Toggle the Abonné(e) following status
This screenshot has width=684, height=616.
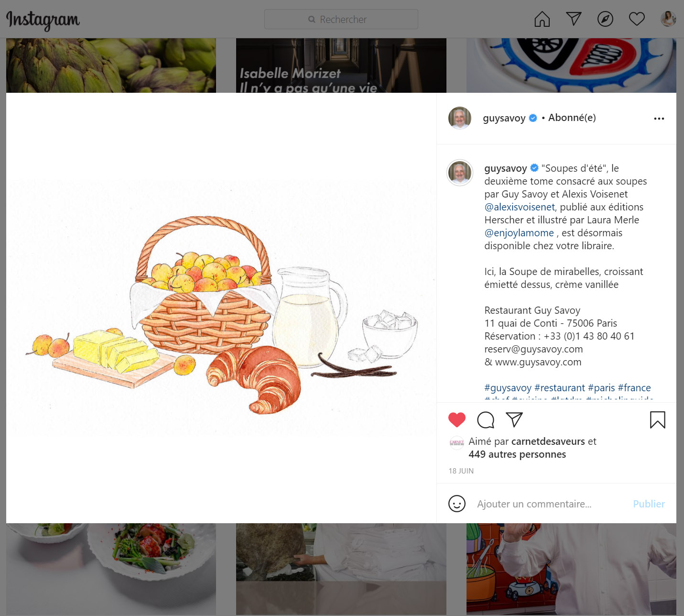click(572, 118)
